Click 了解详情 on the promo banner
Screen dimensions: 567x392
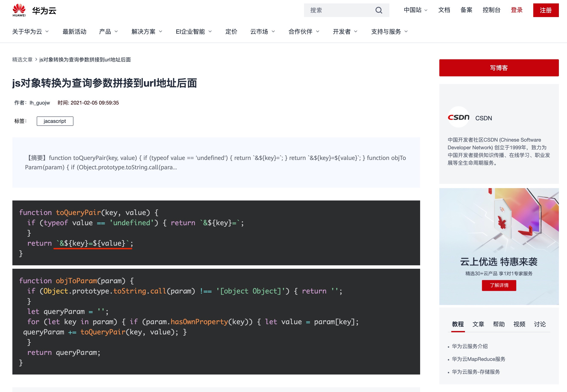pyautogui.click(x=499, y=285)
